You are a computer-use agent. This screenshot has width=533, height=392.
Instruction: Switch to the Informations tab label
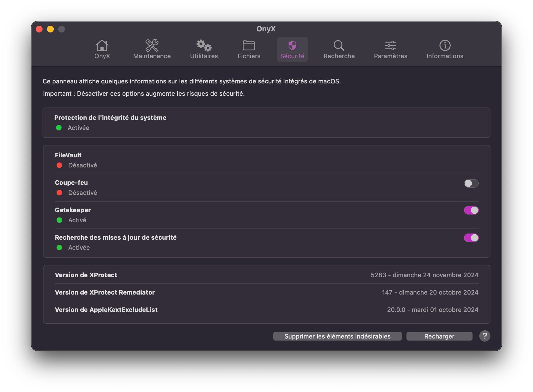tap(445, 56)
